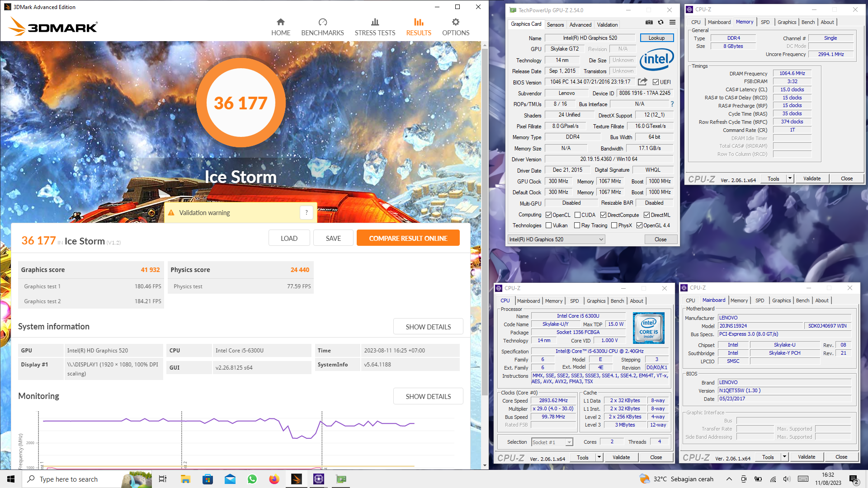Select the RESULTS tab in 3DMark
The image size is (868, 488).
coord(419,27)
